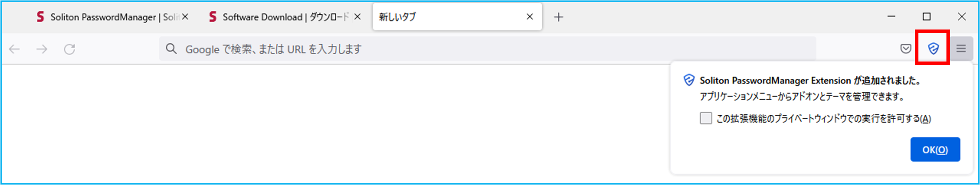
Task: Open a new tab with the plus icon
Action: click(558, 17)
